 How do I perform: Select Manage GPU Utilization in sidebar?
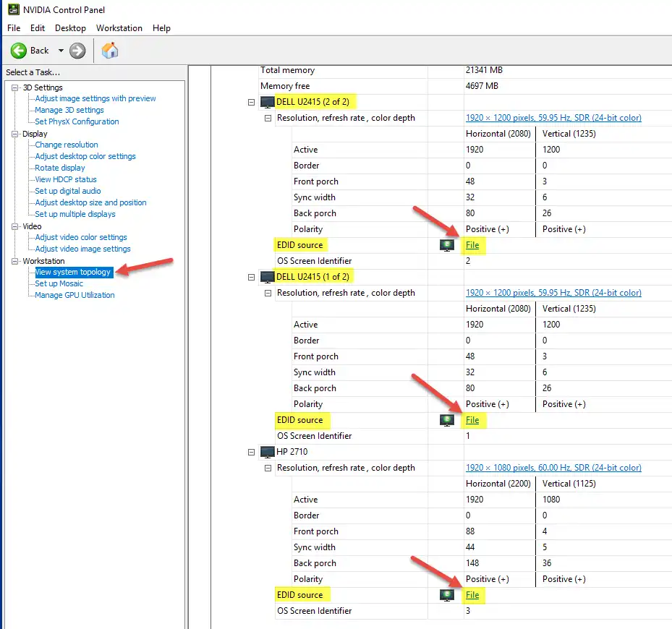coord(73,295)
